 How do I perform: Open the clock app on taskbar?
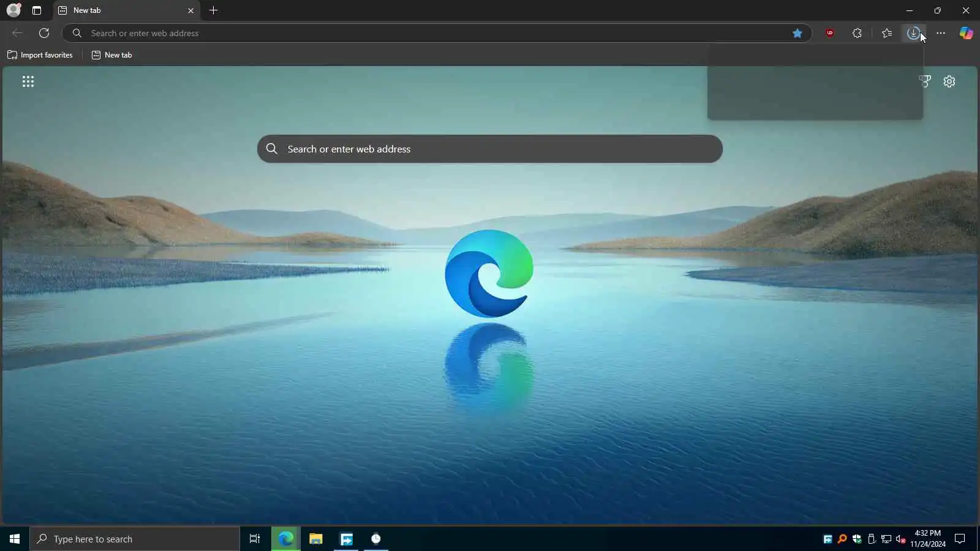pyautogui.click(x=376, y=539)
